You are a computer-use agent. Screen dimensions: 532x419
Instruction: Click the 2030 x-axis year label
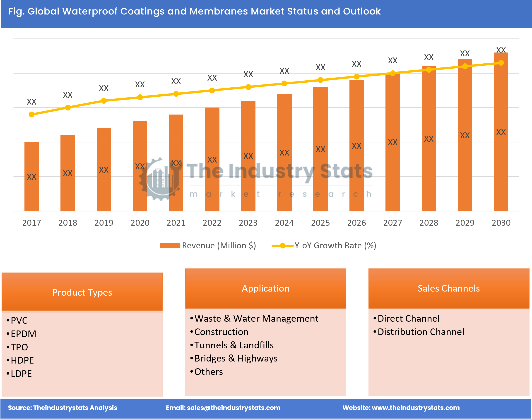[501, 223]
